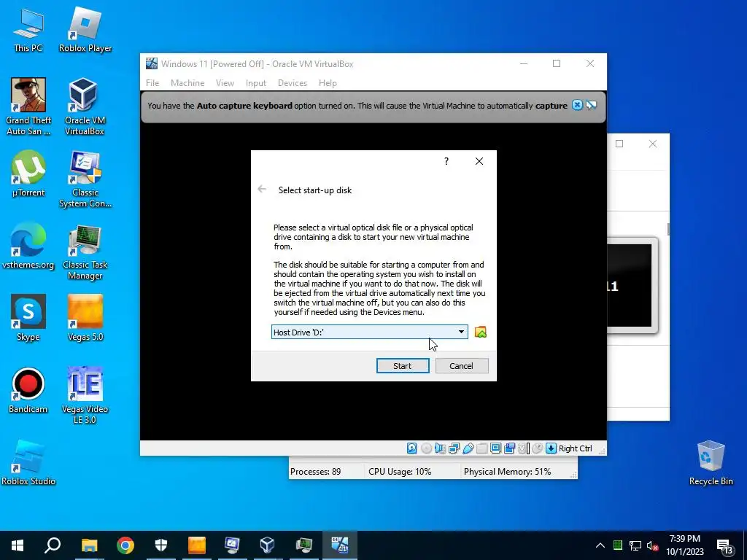Choose a disk file via folder icon
Viewport: 747px width, 560px height.
tap(480, 332)
